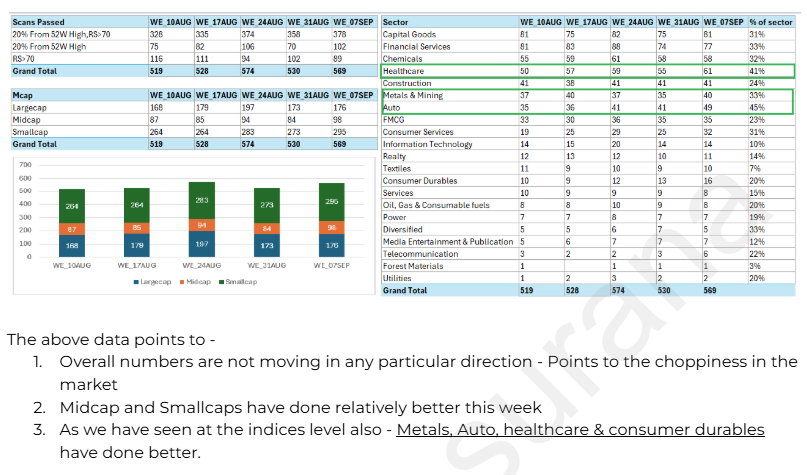807x475 pixels.
Task: Select the 'Diversified' sector row label
Action: [x=402, y=230]
